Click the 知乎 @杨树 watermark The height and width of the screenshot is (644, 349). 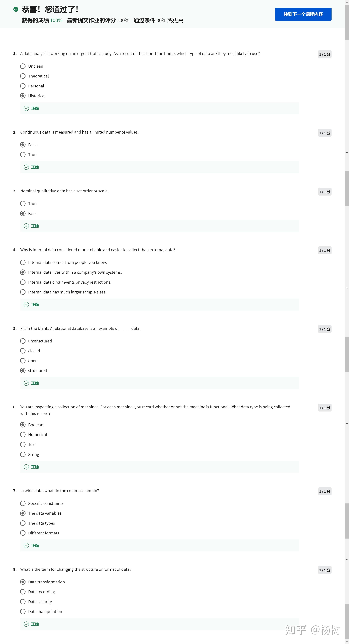312,630
